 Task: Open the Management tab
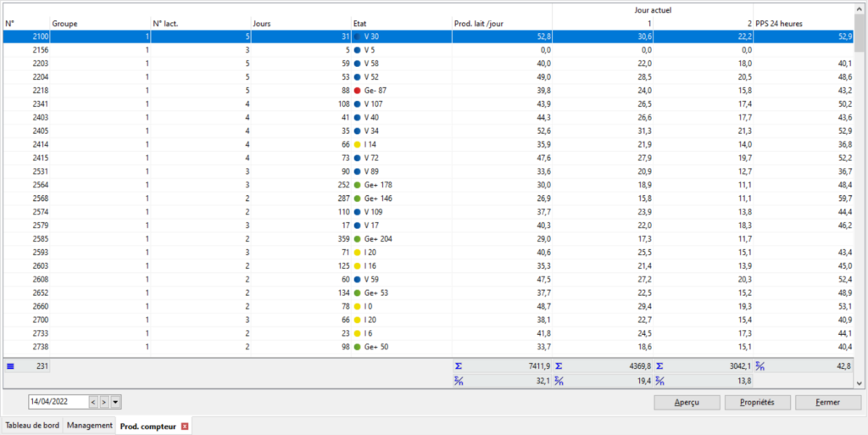pos(90,426)
